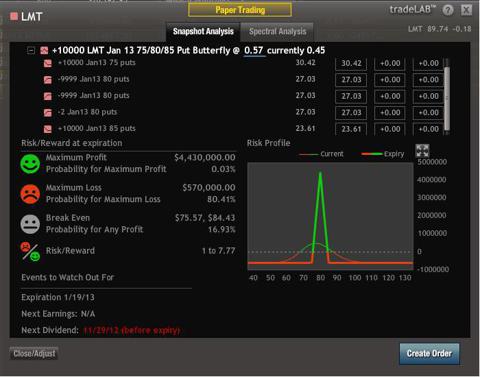This screenshot has height=377, width=480.
Task: Select the Snapshot Analysis tab
Action: tap(203, 32)
